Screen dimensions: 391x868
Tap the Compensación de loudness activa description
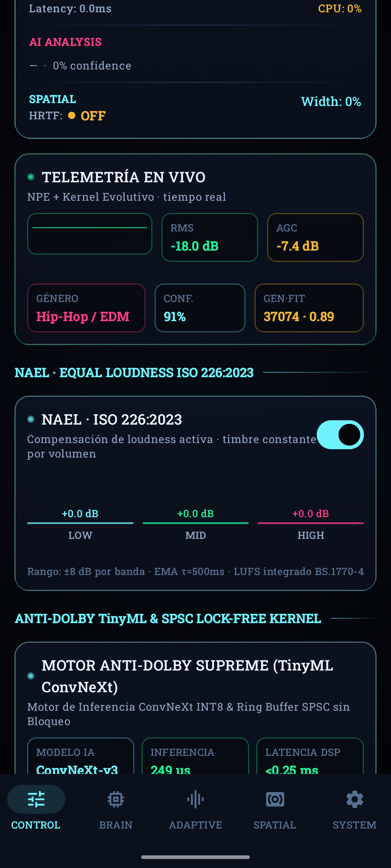tap(172, 446)
